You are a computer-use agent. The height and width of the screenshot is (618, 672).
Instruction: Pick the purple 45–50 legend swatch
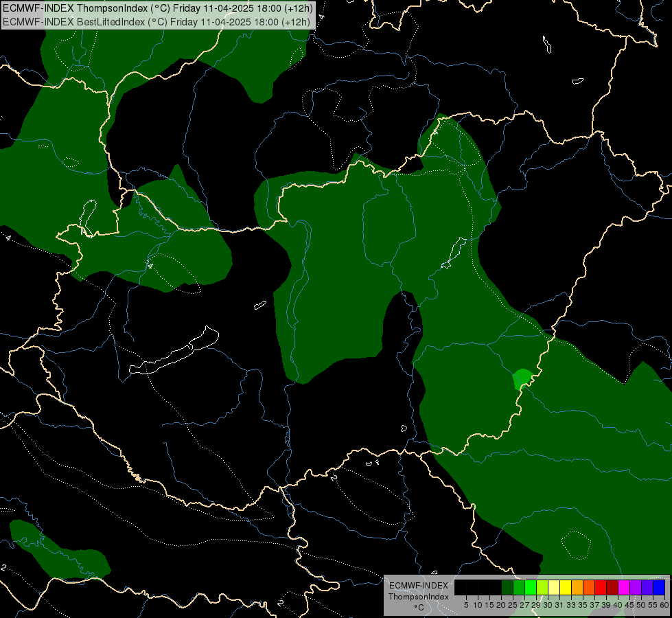tap(636, 587)
